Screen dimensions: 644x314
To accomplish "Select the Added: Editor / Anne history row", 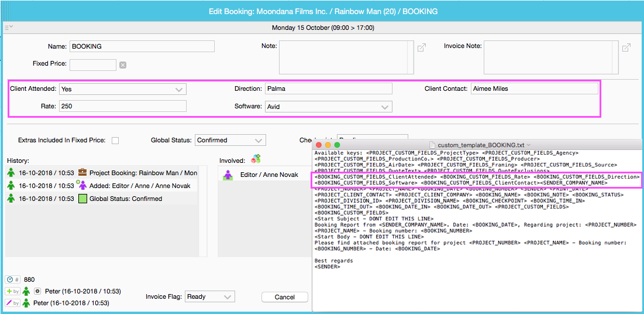I will tap(102, 186).
